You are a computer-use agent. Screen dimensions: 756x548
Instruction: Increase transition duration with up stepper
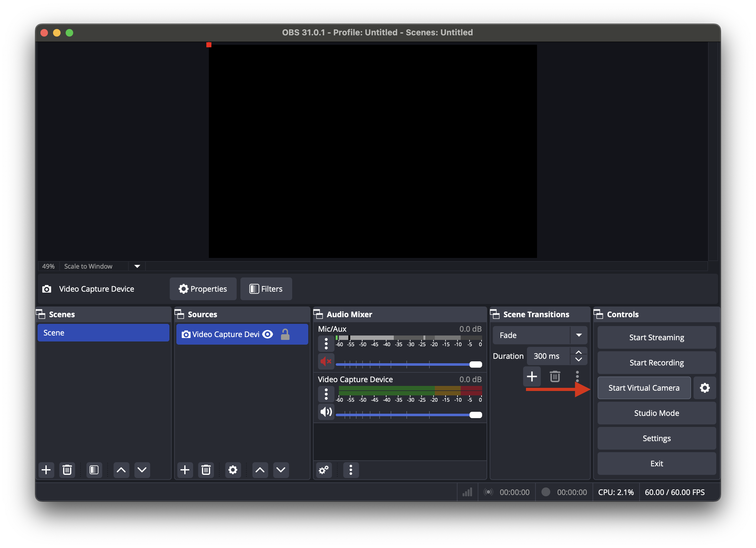click(x=579, y=353)
